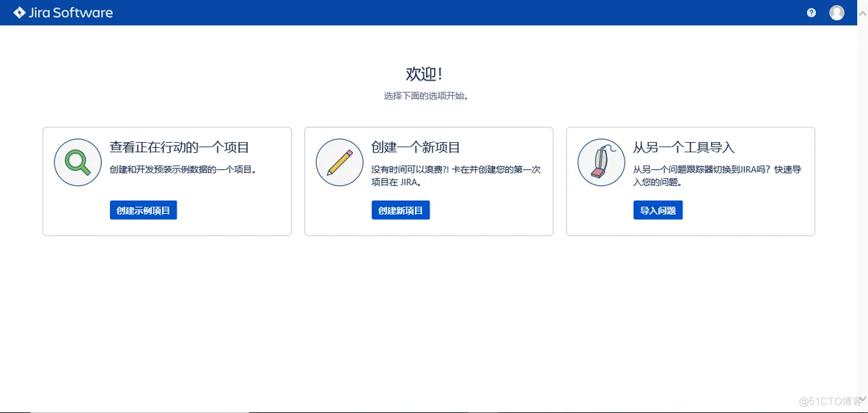868x413 pixels.
Task: Click the 导入问题 button
Action: 658,210
